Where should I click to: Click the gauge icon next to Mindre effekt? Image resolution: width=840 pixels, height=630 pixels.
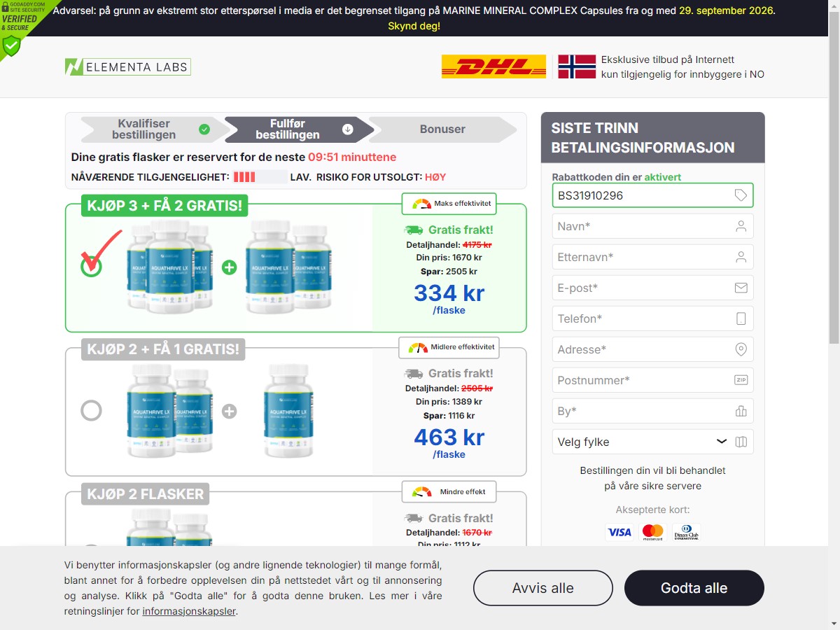click(422, 492)
